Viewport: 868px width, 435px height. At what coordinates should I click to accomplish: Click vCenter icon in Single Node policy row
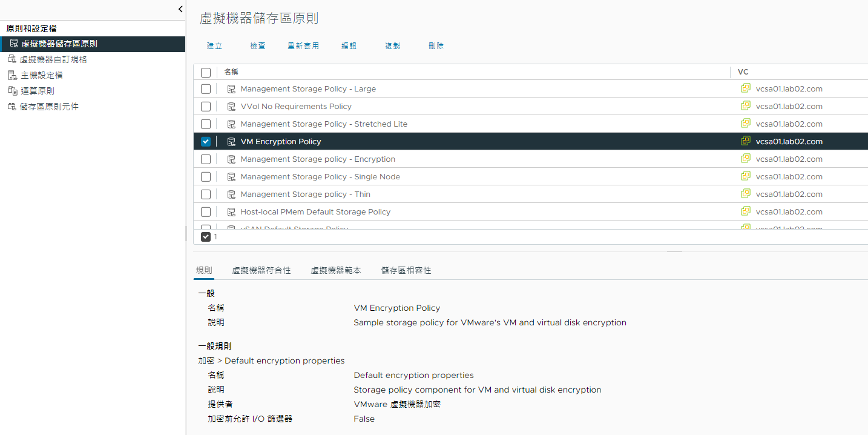746,176
